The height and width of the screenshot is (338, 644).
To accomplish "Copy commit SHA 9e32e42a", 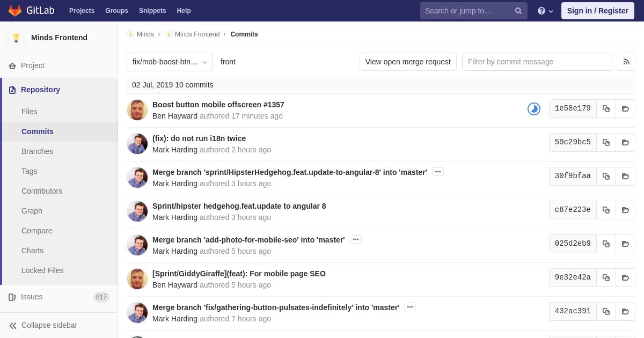I will [606, 277].
